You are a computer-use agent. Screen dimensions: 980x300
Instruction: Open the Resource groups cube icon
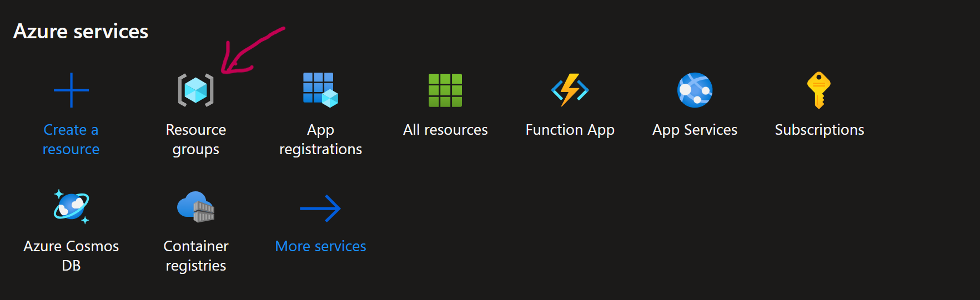pos(195,90)
